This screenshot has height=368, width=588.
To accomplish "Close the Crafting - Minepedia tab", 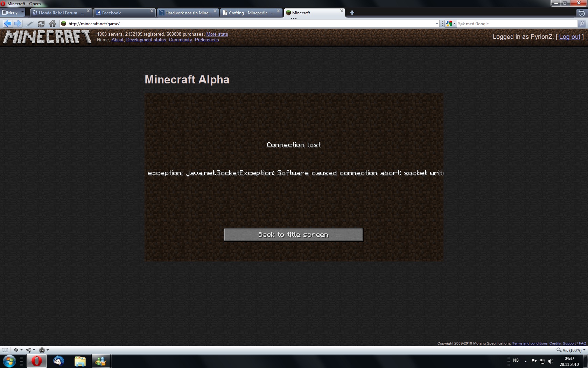I will (x=279, y=11).
